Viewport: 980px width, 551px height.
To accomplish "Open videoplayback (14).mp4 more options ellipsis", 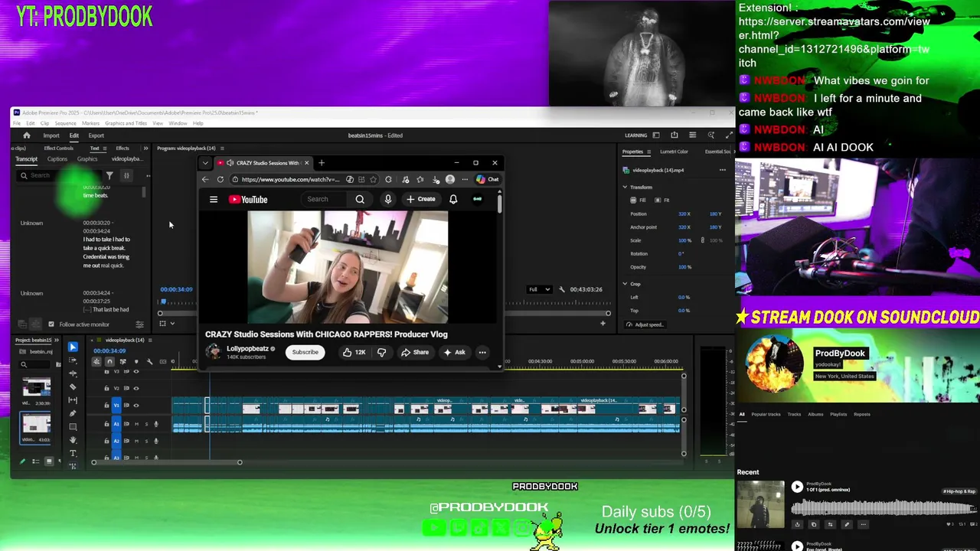I will coord(722,170).
